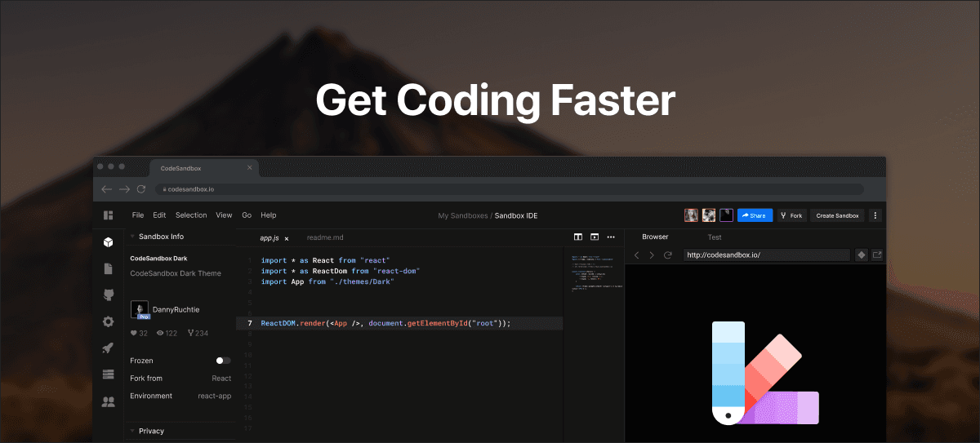Image resolution: width=980 pixels, height=443 pixels.
Task: Open preview in new window icon
Action: click(x=877, y=255)
